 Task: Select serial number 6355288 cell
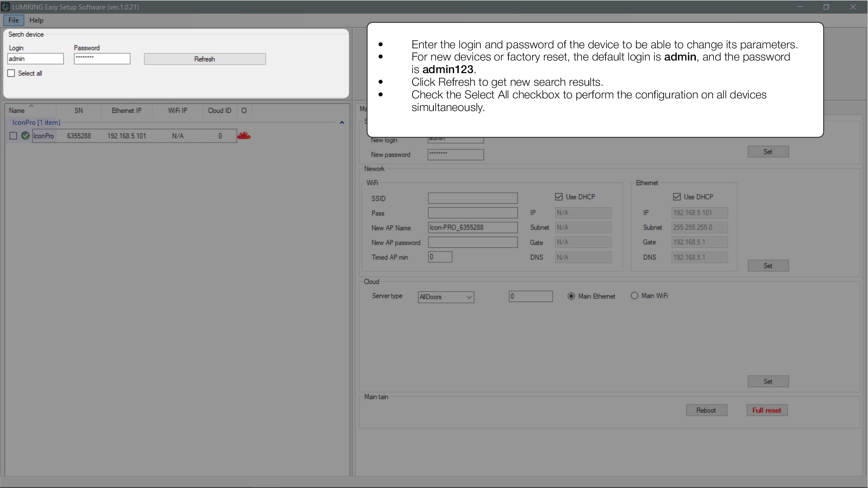79,136
